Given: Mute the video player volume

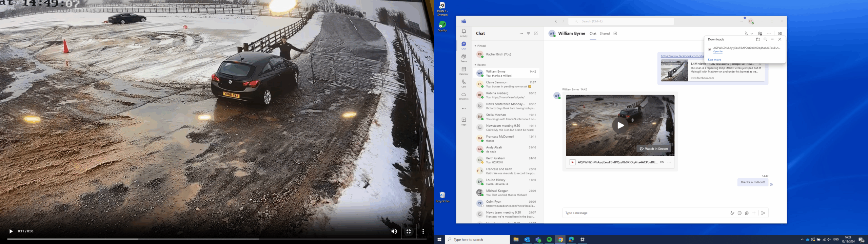Looking at the screenshot, I should (x=394, y=231).
